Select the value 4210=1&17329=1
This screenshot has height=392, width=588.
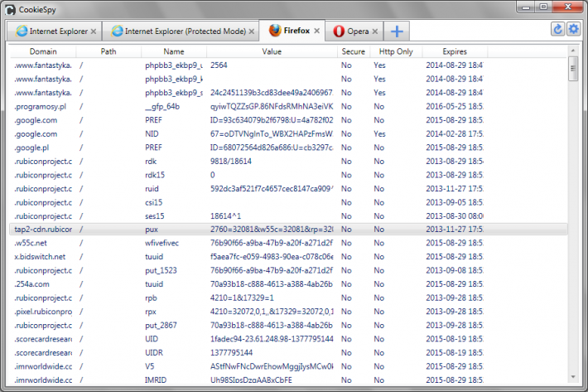point(242,298)
